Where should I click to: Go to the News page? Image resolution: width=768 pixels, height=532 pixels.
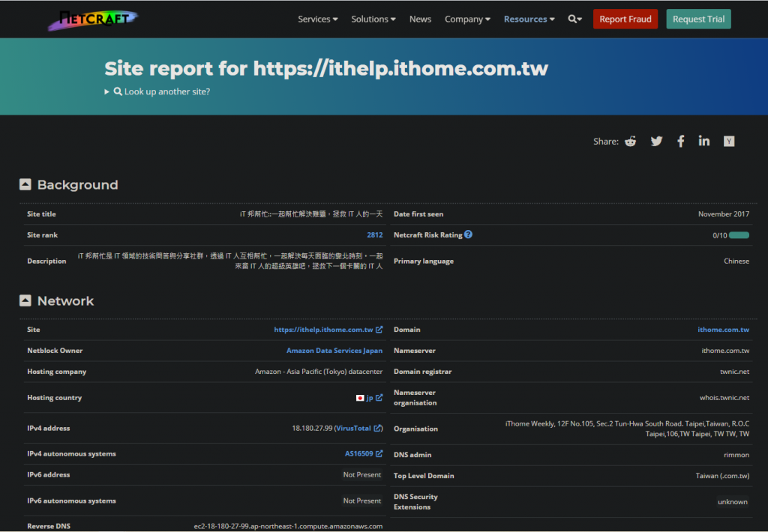click(x=420, y=19)
